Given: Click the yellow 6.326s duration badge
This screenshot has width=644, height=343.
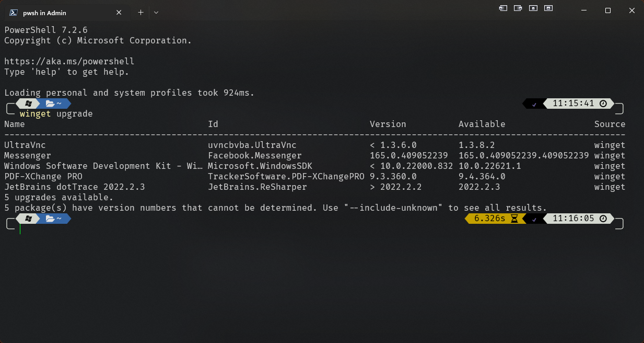Looking at the screenshot, I should tap(491, 218).
